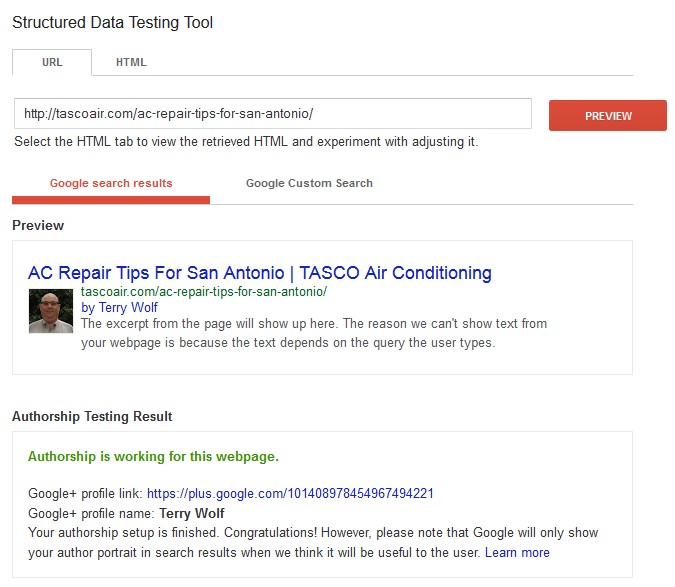The image size is (675, 587).
Task: Click the red PREVIEW button
Action: (x=608, y=116)
